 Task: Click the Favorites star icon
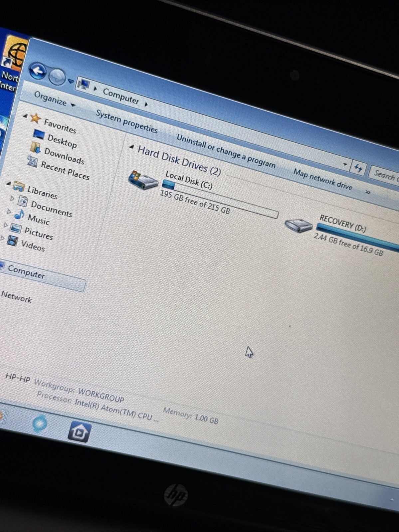(35, 118)
